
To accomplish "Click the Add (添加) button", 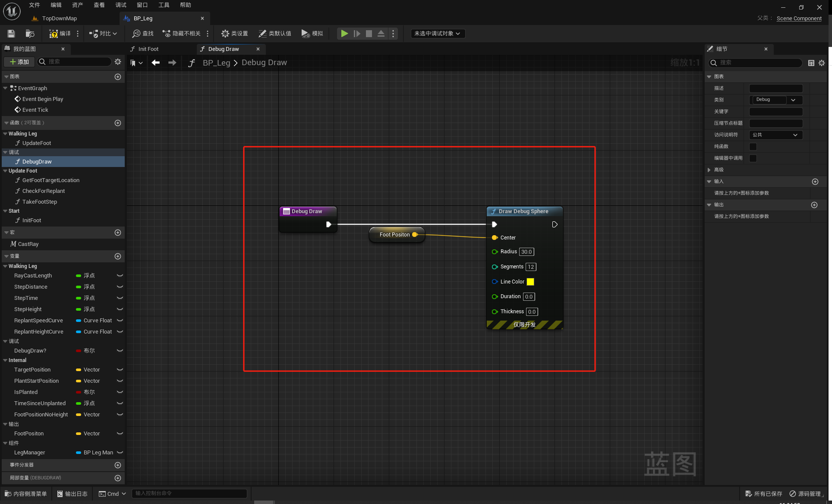I will point(19,62).
